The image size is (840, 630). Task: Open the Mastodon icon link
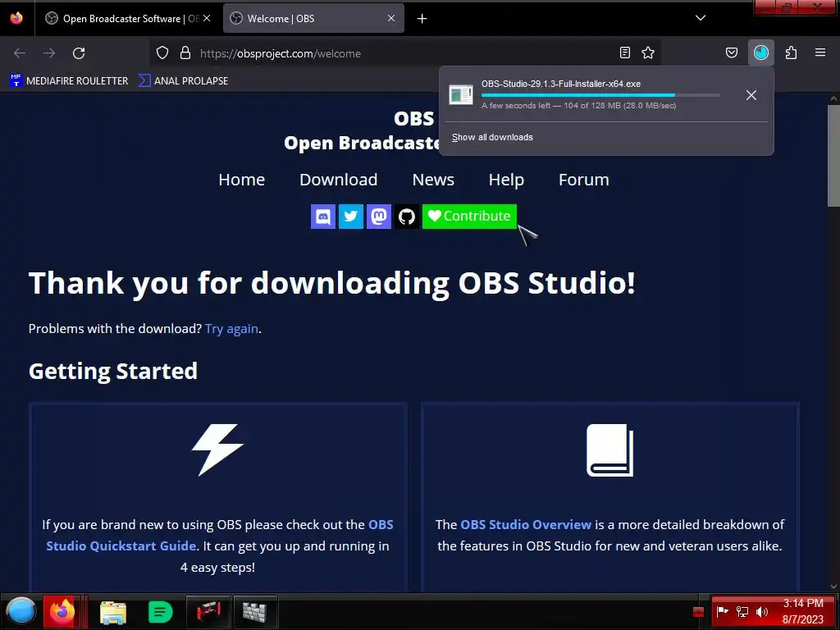[x=379, y=217]
